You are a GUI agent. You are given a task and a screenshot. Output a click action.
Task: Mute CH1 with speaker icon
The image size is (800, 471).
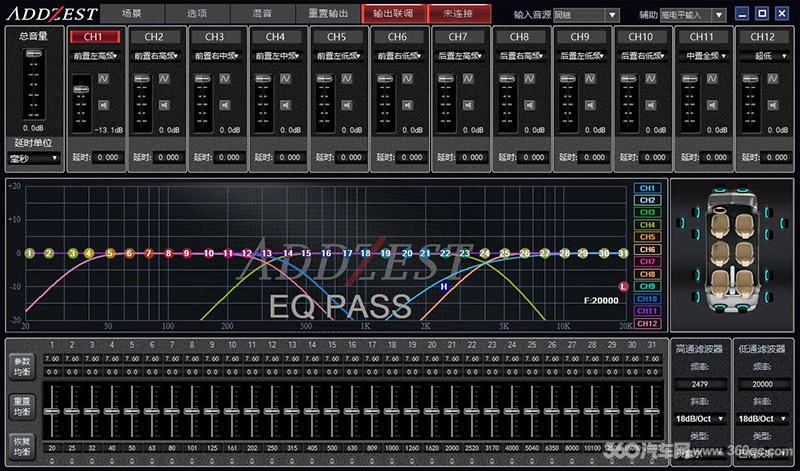[104, 105]
